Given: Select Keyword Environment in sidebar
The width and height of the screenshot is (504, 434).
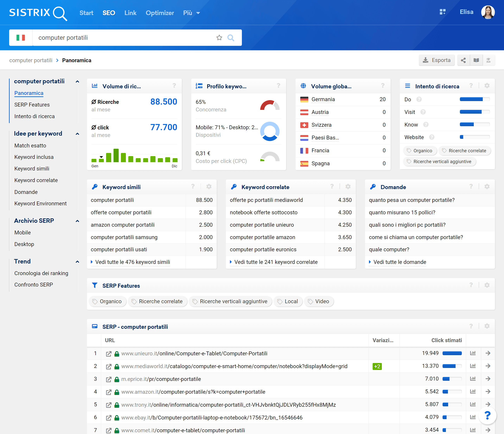Looking at the screenshot, I should click(x=40, y=203).
